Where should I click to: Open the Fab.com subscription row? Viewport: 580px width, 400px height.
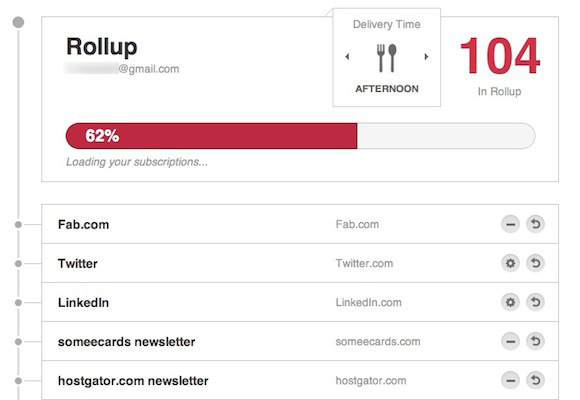tap(300, 224)
